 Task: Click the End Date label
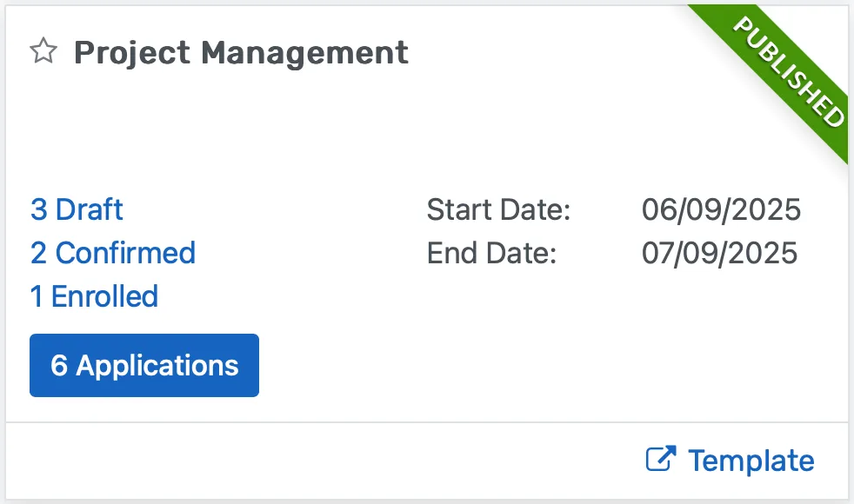pos(492,253)
